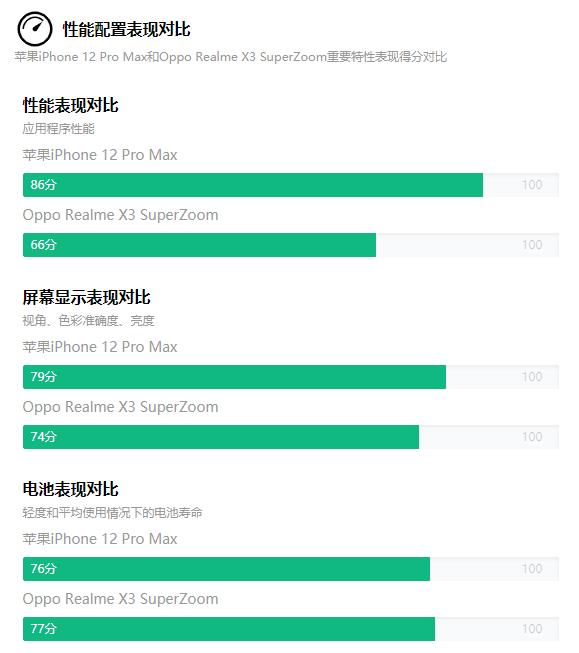Click the 100 marker on the 86分 bar
The width and height of the screenshot is (579, 653).
[x=532, y=185]
